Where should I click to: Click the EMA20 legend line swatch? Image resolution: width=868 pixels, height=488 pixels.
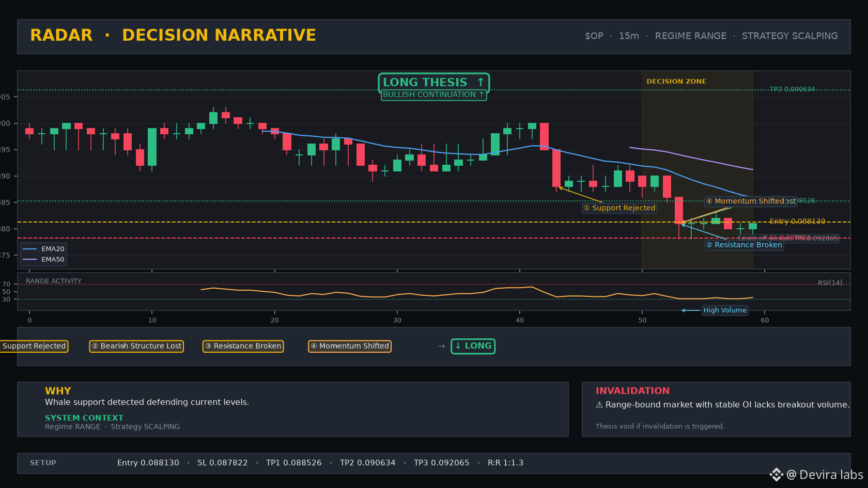[x=30, y=249]
